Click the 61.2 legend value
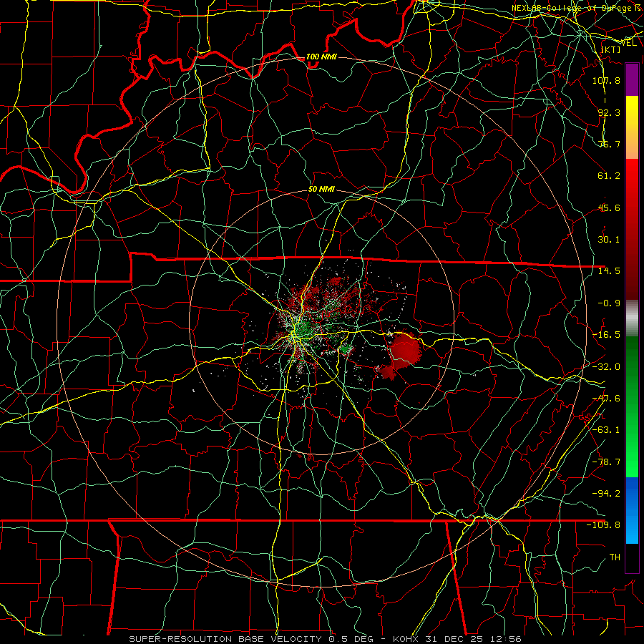644x644 pixels. coord(609,176)
